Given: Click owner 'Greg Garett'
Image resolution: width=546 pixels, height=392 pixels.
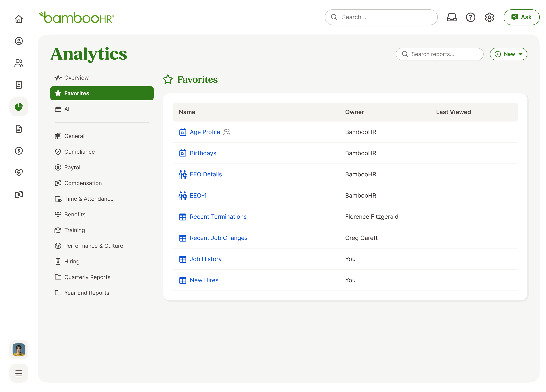Looking at the screenshot, I should [x=361, y=238].
